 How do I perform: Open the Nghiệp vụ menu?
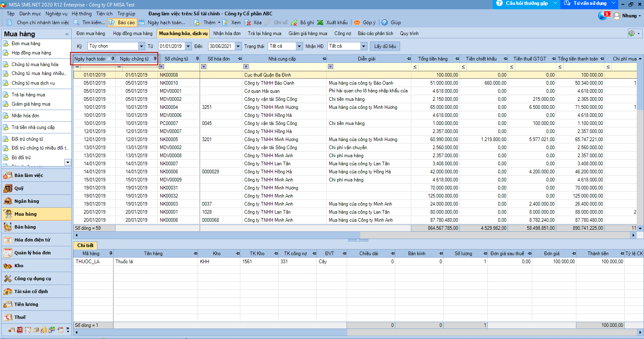(x=56, y=14)
